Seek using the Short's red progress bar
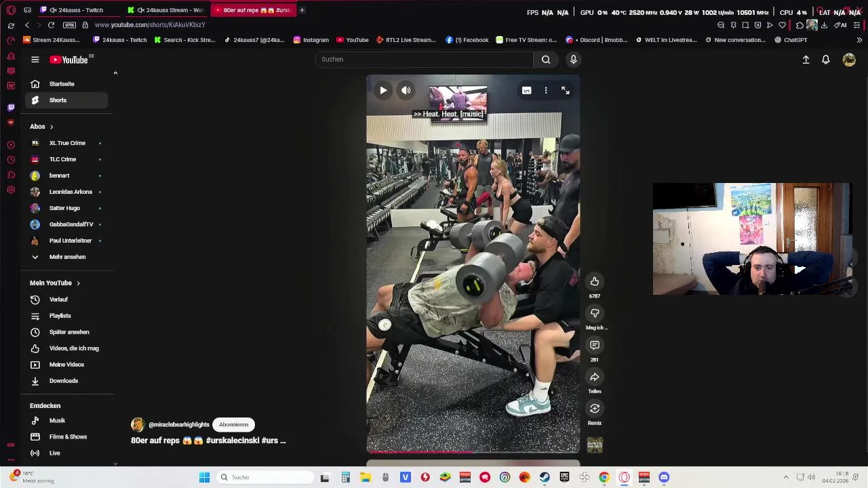This screenshot has width=868, height=488. coord(473,452)
